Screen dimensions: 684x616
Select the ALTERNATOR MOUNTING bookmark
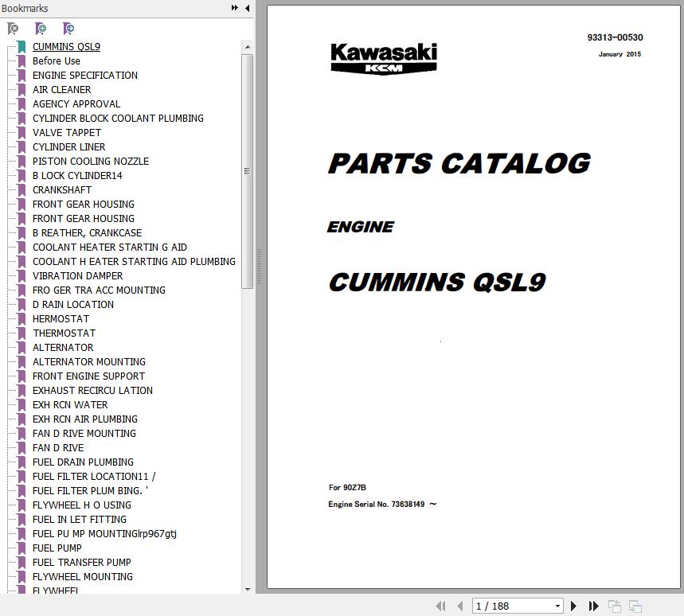(89, 362)
